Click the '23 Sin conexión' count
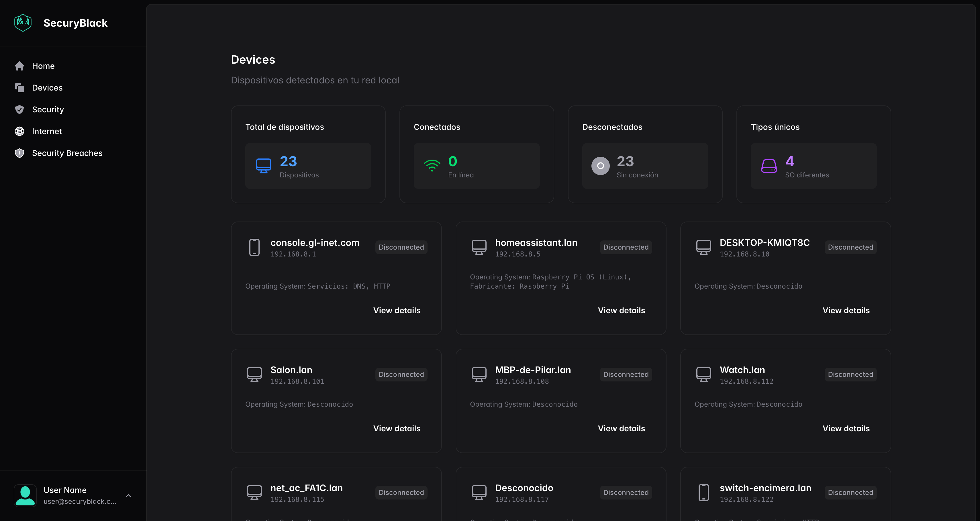This screenshot has height=521, width=980. click(637, 166)
